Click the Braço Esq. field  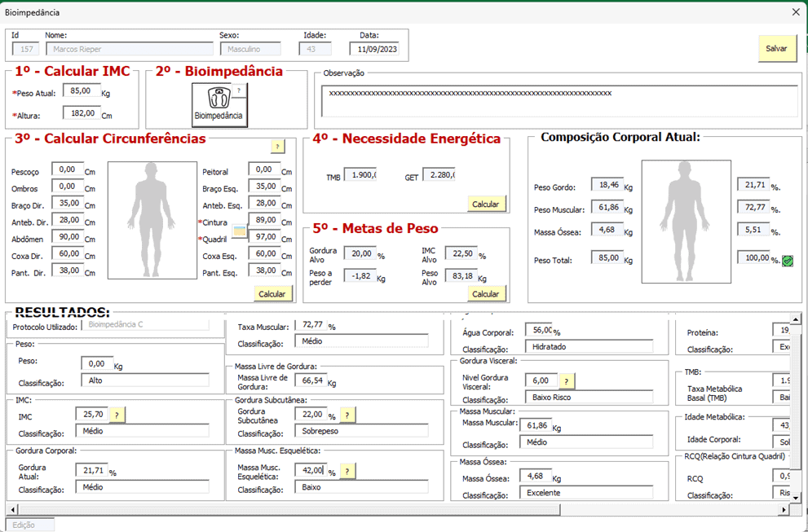(x=264, y=186)
